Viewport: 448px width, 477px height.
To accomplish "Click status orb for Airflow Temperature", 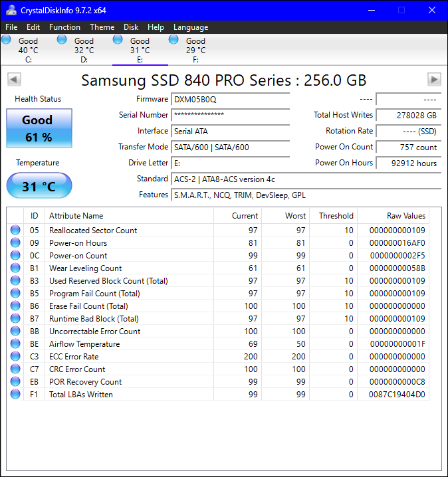I will pyautogui.click(x=15, y=343).
